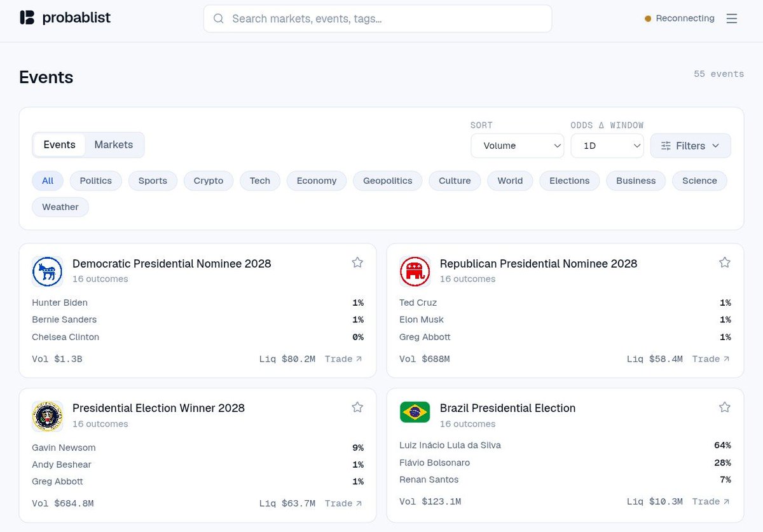Click the Liq $63.7M value
This screenshot has height=532, width=763.
pos(287,503)
